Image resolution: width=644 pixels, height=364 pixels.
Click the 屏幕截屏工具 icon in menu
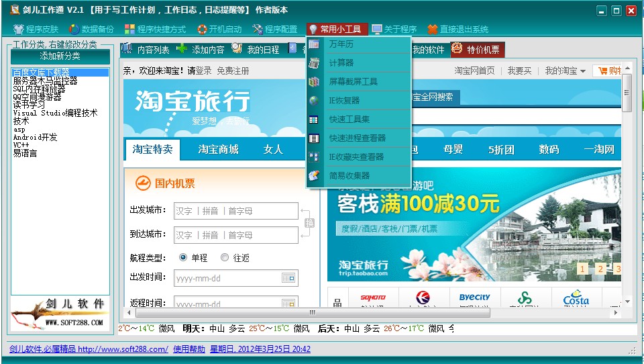[314, 81]
